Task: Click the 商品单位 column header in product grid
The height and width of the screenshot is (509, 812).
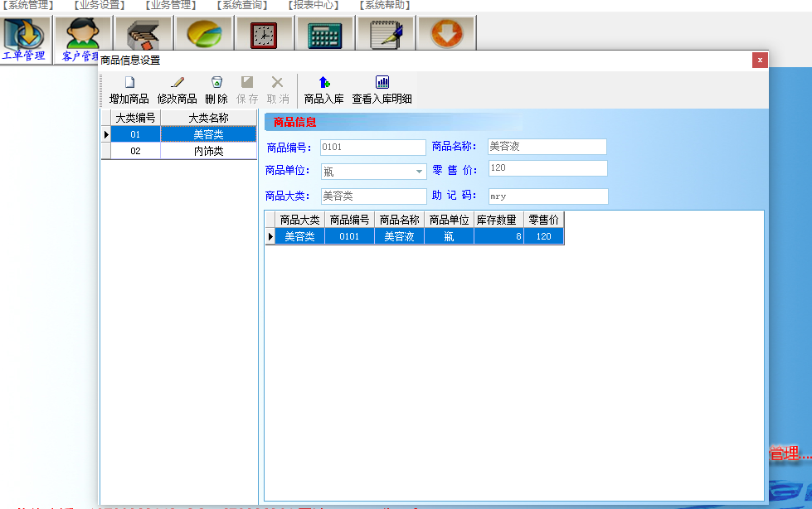Action: pos(449,220)
